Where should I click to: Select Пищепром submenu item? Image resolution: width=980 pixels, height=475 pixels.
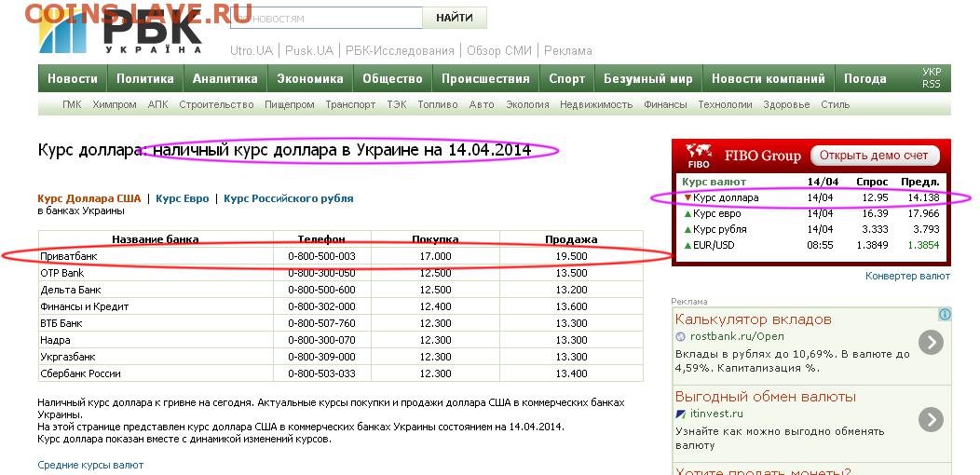pos(290,105)
